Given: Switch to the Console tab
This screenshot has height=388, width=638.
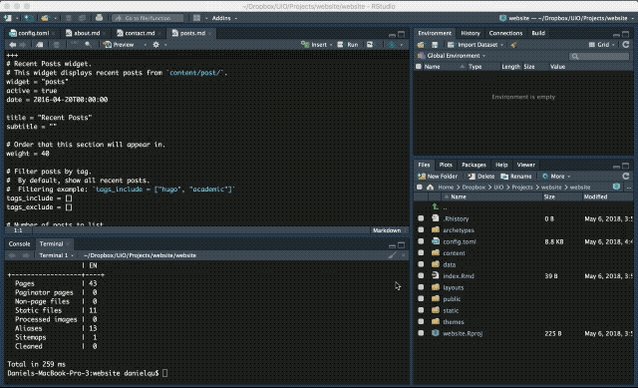Looking at the screenshot, I should (20, 244).
